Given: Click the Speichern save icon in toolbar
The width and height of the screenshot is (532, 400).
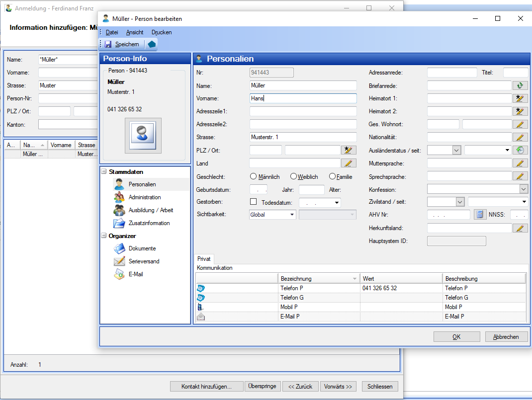Looking at the screenshot, I should (108, 44).
